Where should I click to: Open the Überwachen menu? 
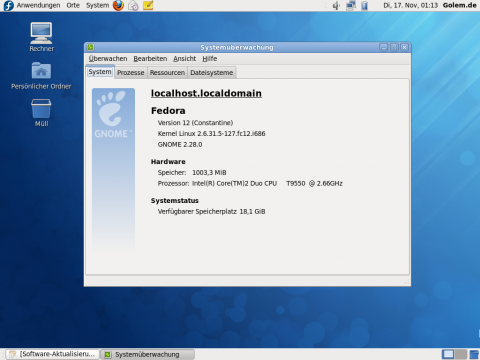pyautogui.click(x=108, y=59)
